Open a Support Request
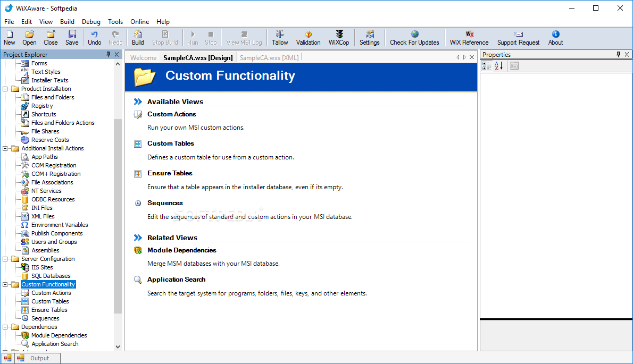 (x=518, y=38)
